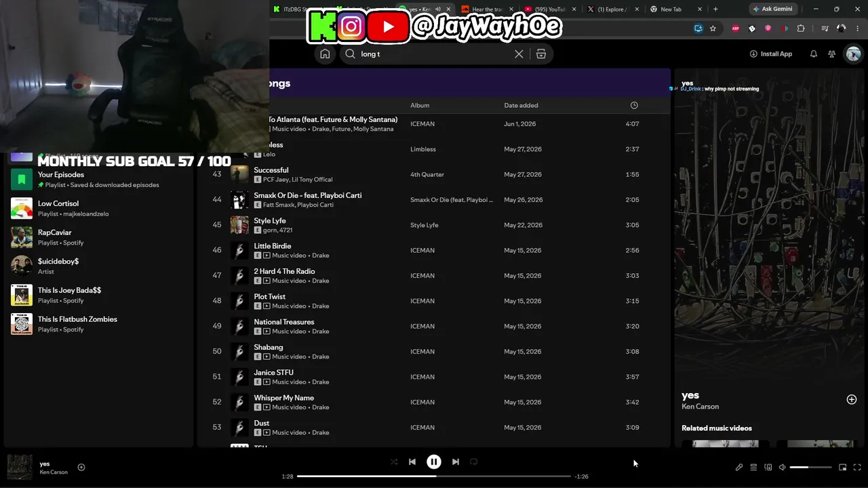Sort by duration clock column icon
868x488 pixels.
pyautogui.click(x=634, y=106)
